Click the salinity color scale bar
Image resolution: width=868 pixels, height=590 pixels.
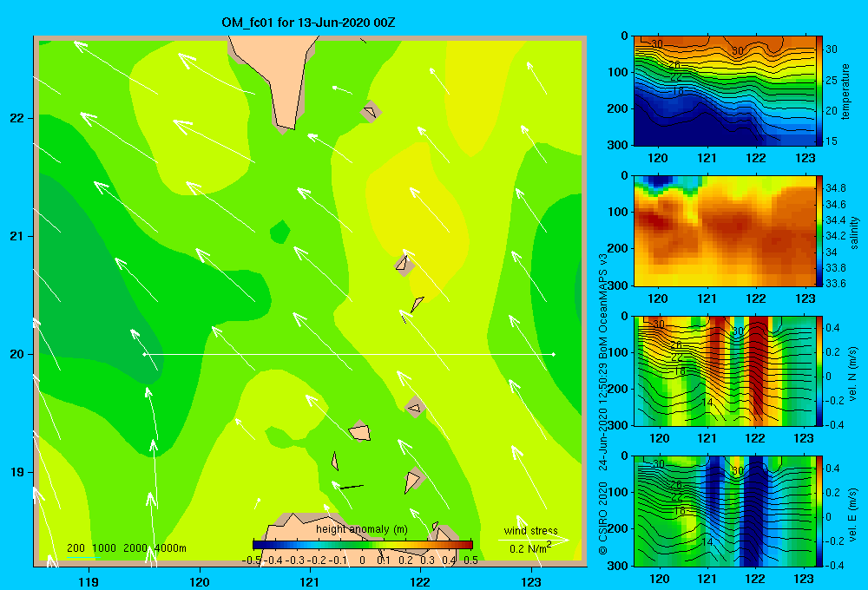(x=819, y=230)
